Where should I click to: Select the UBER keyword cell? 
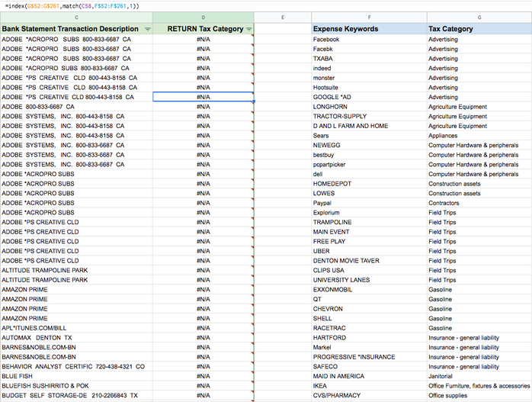pos(369,251)
